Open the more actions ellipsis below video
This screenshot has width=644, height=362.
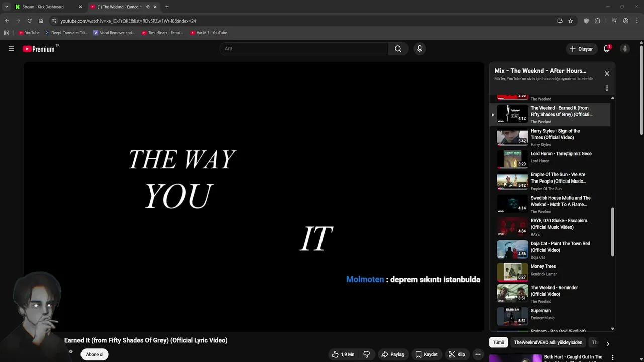478,354
